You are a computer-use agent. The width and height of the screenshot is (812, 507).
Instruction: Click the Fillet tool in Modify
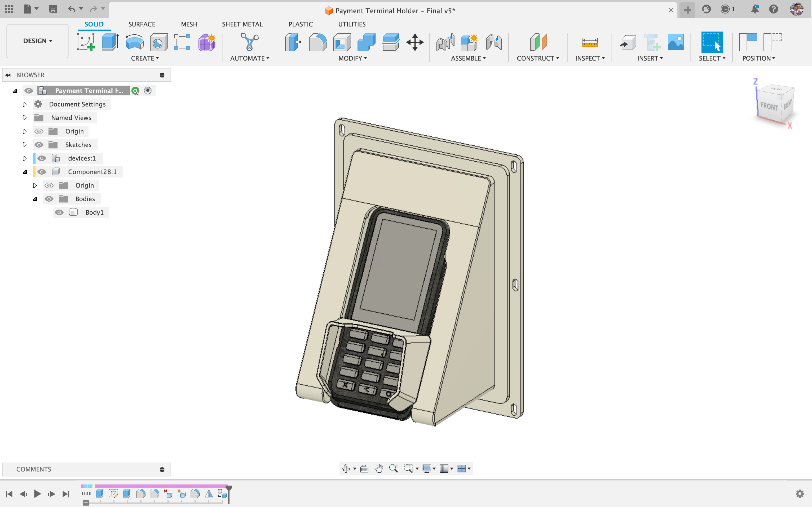click(317, 42)
